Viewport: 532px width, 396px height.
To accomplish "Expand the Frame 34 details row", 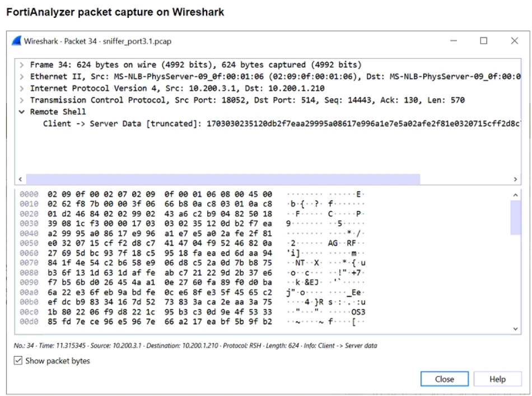I will coord(21,65).
